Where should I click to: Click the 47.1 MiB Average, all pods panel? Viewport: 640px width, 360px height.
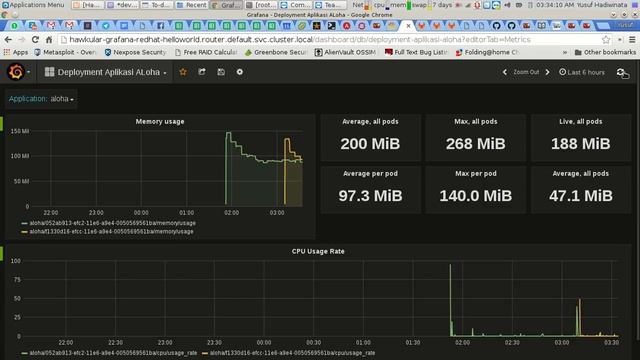581,190
